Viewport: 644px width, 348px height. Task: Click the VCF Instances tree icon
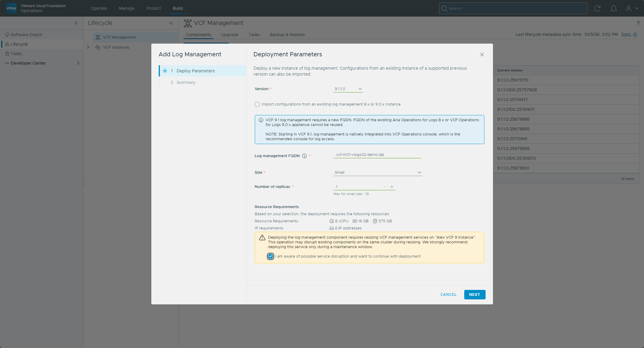click(98, 47)
